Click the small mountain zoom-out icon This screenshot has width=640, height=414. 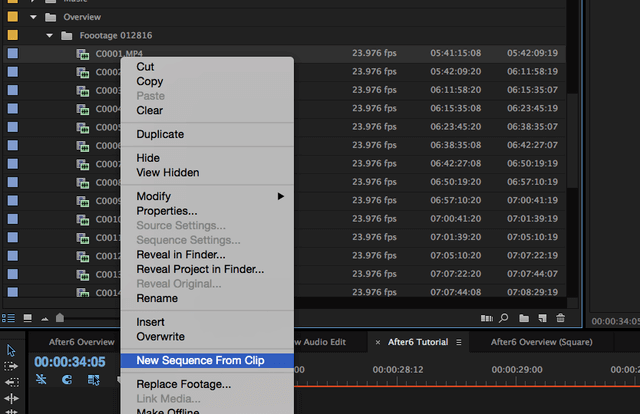44,319
